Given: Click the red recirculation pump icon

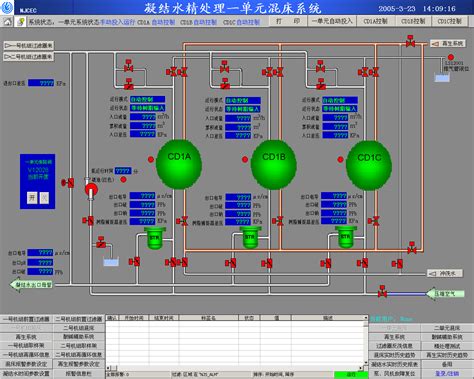Looking at the screenshot, I should coord(90,190).
